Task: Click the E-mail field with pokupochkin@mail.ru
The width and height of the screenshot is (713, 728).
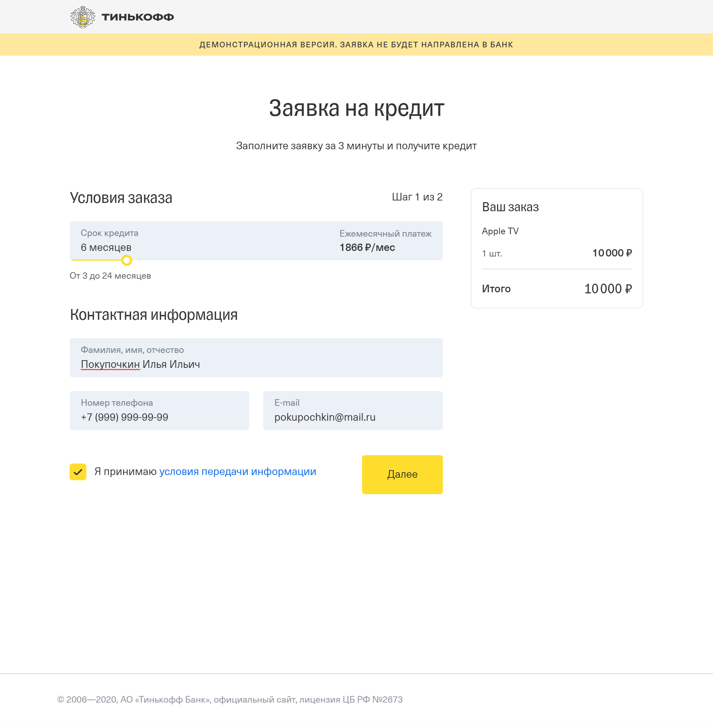Action: [352, 410]
